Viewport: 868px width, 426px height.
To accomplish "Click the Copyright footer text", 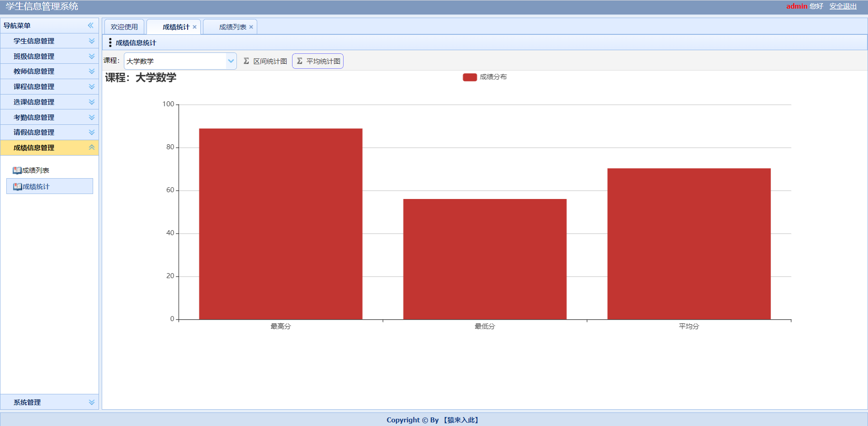I will 432,420.
